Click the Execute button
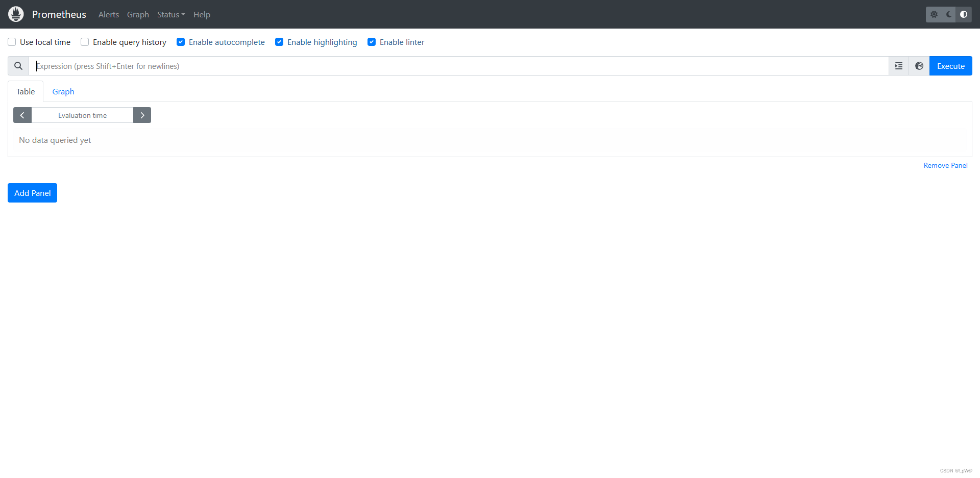 pos(950,66)
